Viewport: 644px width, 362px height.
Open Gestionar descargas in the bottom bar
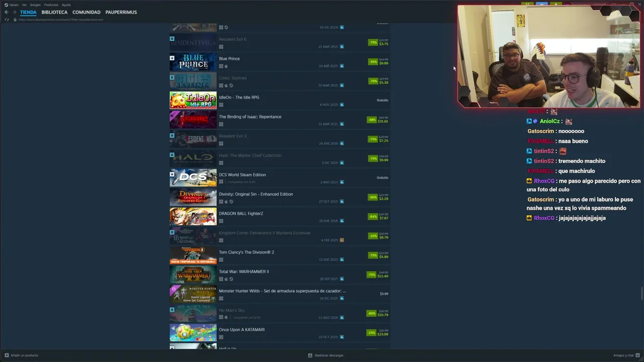(326, 355)
